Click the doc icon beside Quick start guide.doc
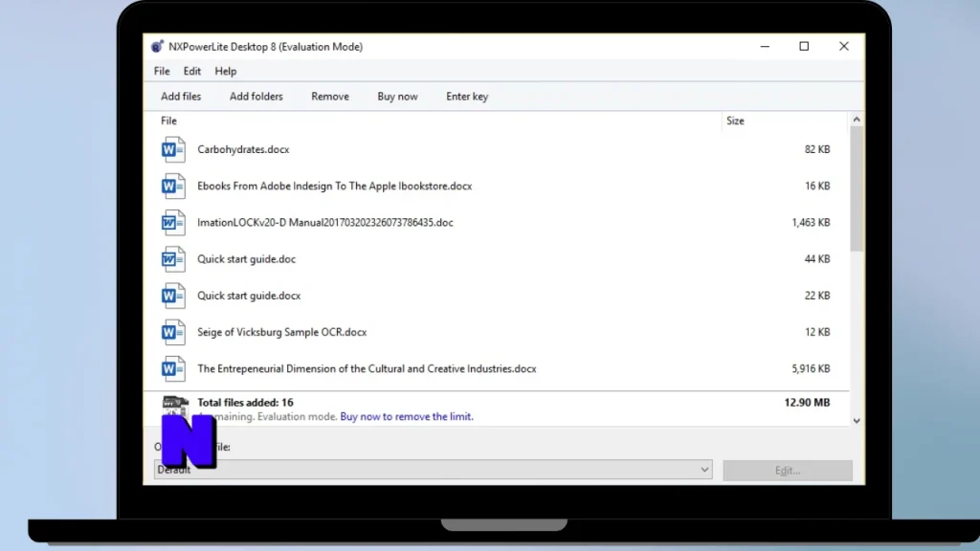The image size is (980, 551). [x=173, y=259]
